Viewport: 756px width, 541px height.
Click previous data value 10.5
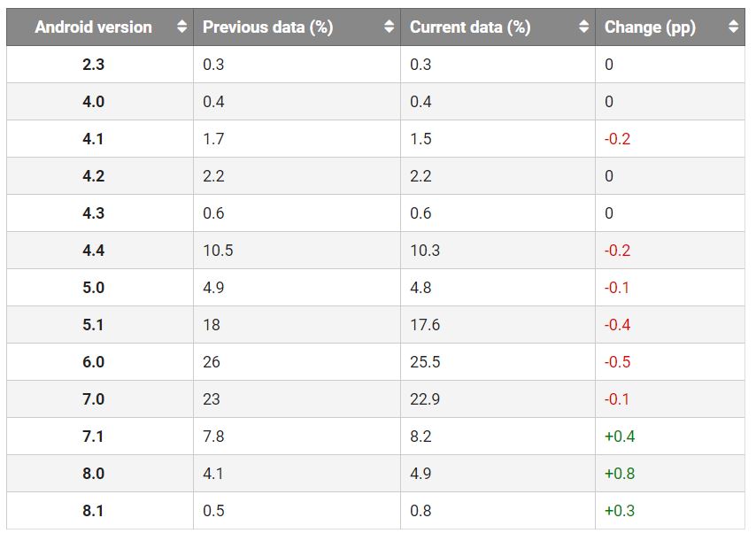(218, 251)
